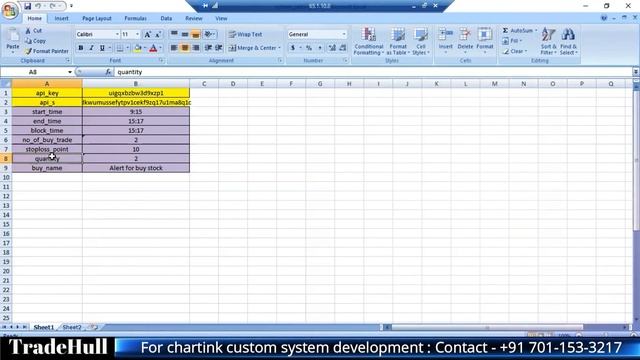Activate Format Painter
640x360 pixels.
point(46,51)
